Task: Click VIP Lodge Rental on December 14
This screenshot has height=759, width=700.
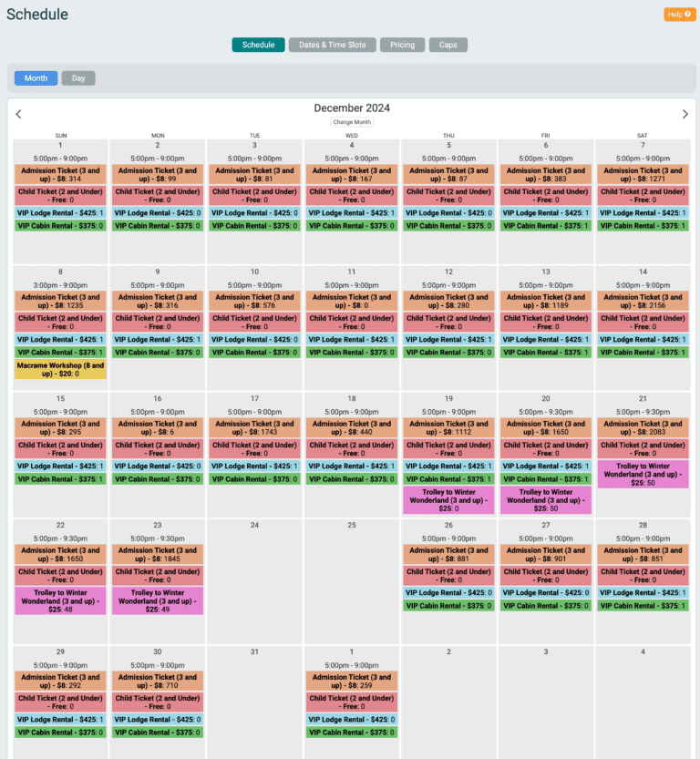Action: pos(643,339)
